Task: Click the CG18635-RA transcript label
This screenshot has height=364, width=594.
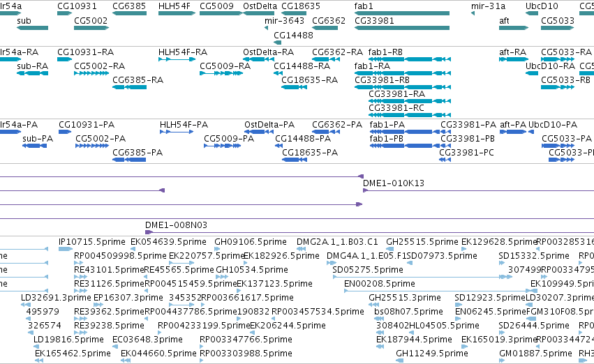Action: 309,79
